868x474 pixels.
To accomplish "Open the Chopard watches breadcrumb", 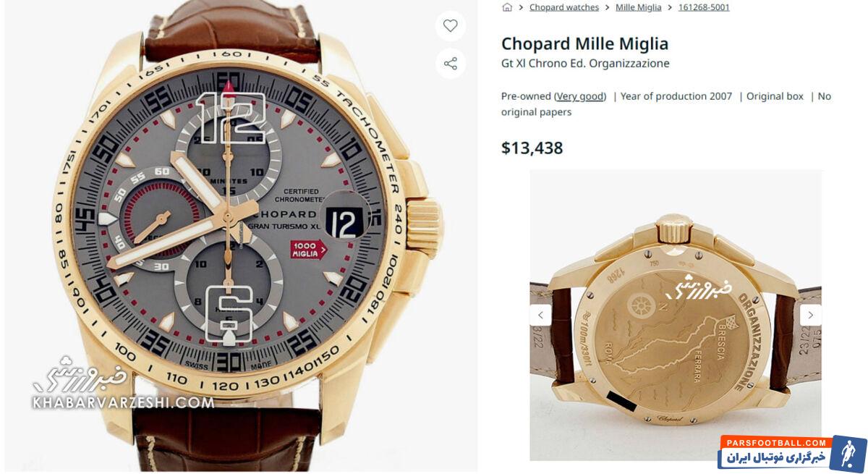I will point(564,7).
